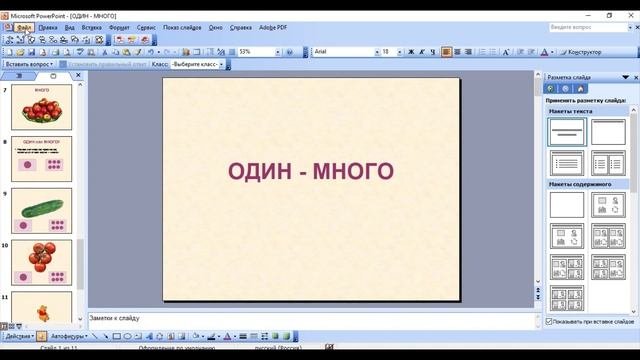Select the Oval drawing tool

pyautogui.click(x=127, y=336)
